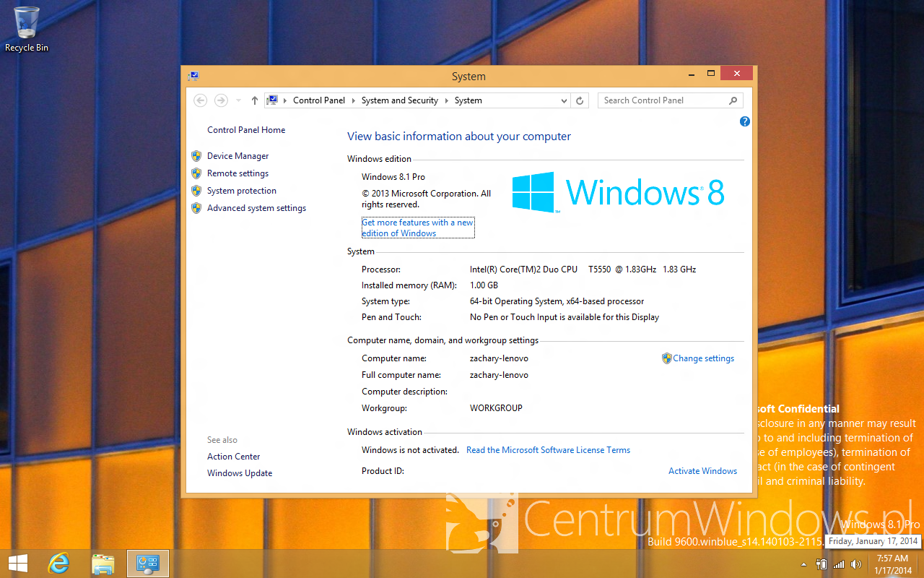Select the Control Panel breadcrumb

coord(319,100)
